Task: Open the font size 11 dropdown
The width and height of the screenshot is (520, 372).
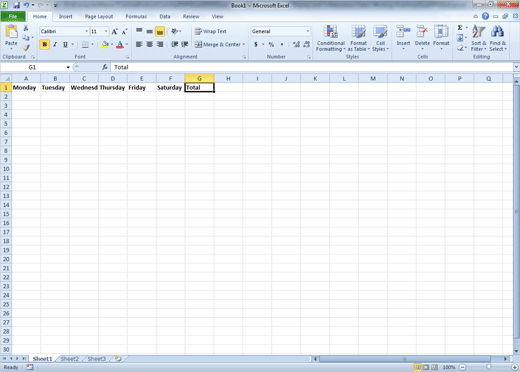Action: pos(106,31)
